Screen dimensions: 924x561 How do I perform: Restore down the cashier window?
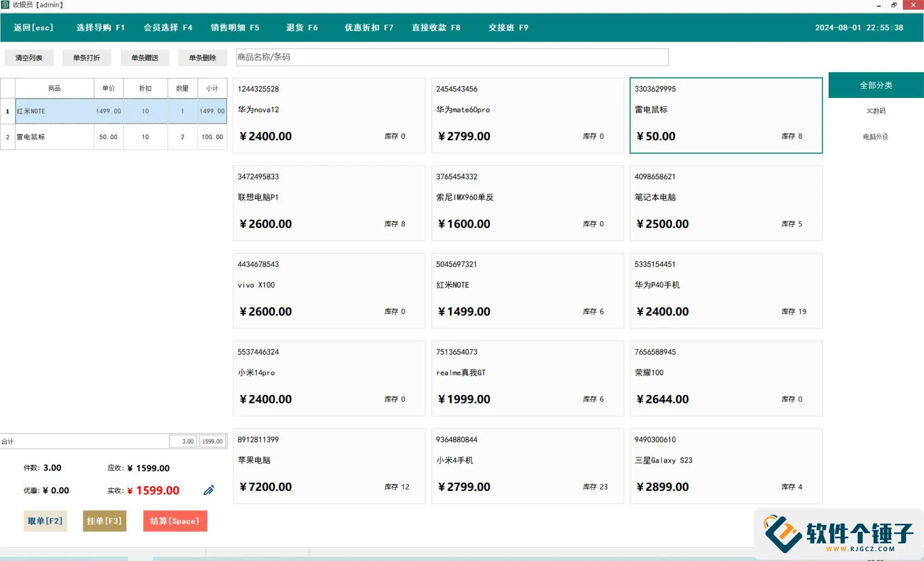[894, 5]
